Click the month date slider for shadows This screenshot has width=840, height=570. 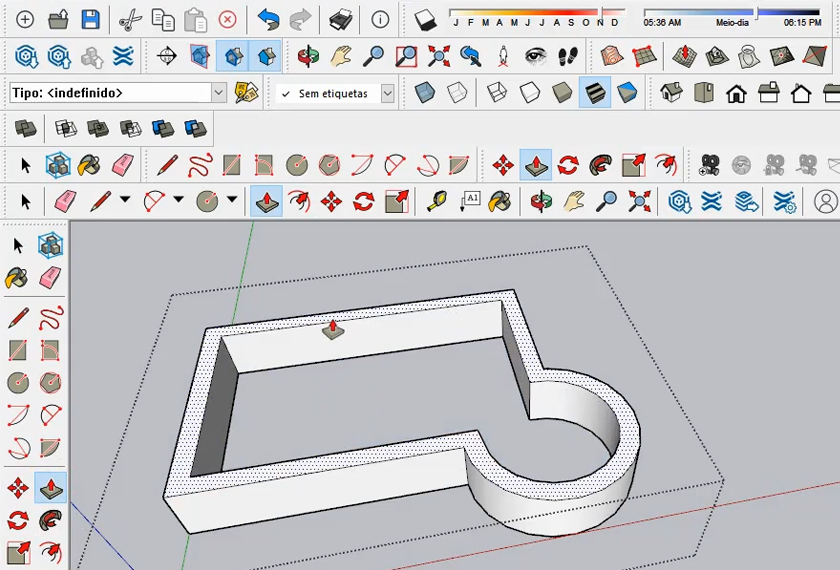(530, 15)
